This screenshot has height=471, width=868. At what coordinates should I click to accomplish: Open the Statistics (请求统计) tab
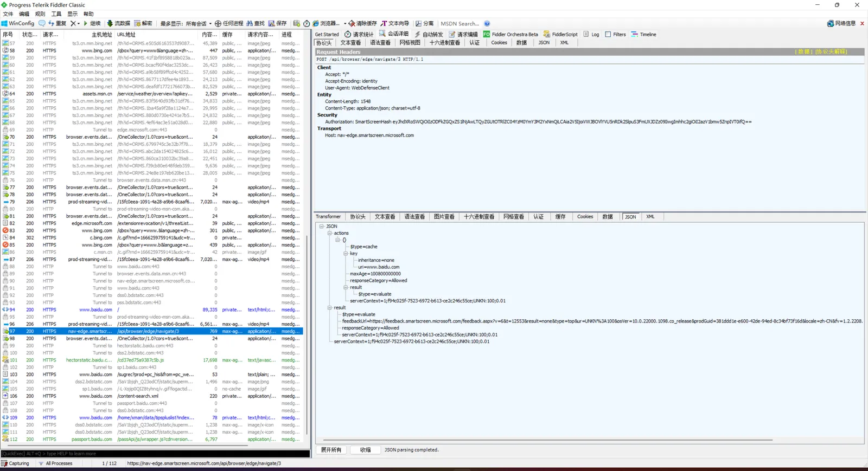(359, 34)
